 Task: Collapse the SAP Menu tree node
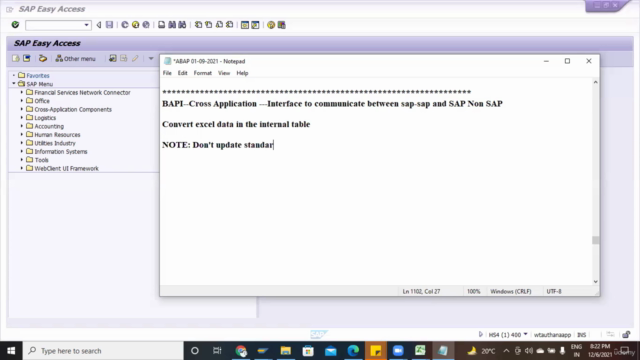(14, 84)
